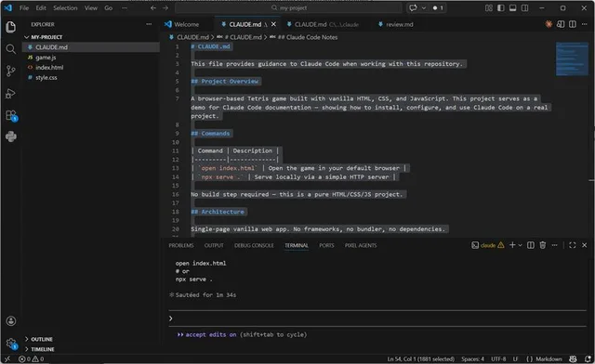Open the Python view in activity bar
595x364 pixels.
coord(10,136)
